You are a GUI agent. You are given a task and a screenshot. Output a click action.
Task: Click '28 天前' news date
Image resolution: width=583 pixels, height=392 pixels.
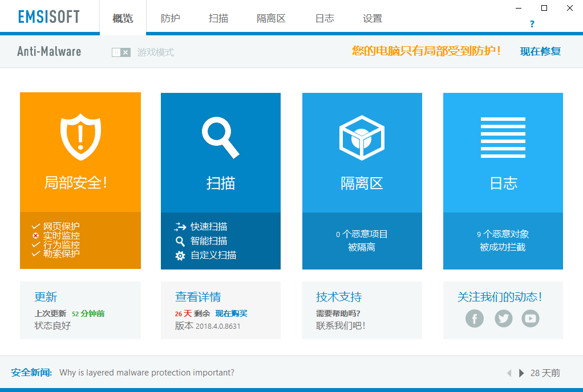(x=545, y=373)
